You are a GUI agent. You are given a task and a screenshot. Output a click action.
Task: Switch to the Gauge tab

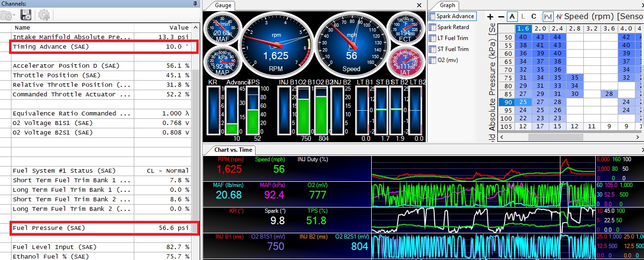click(223, 6)
